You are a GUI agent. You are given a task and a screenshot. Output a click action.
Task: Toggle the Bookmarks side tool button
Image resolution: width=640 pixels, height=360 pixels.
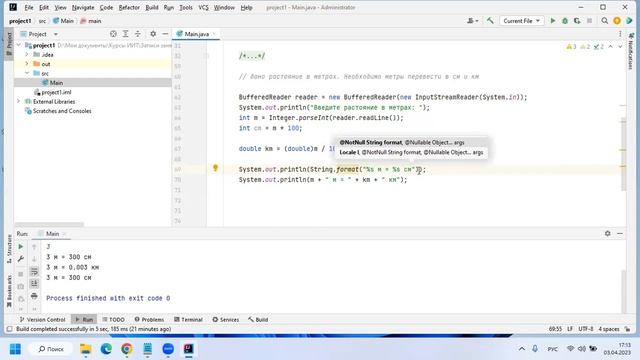click(9, 291)
